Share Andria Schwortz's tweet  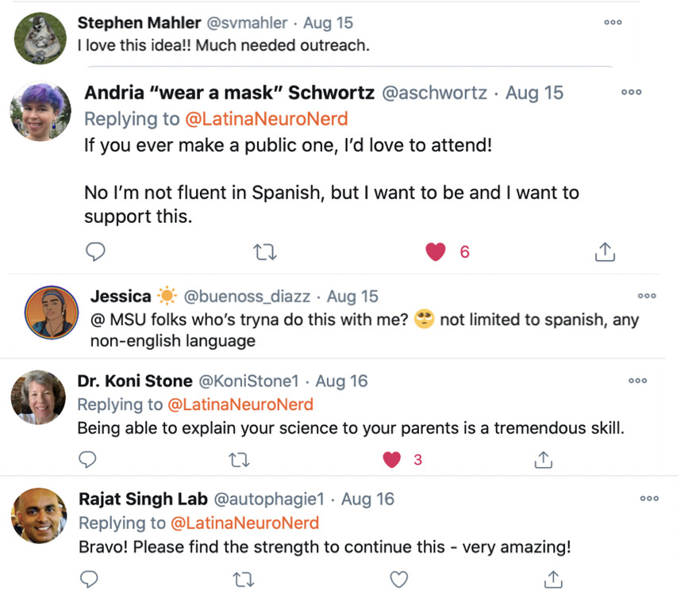[x=605, y=252]
